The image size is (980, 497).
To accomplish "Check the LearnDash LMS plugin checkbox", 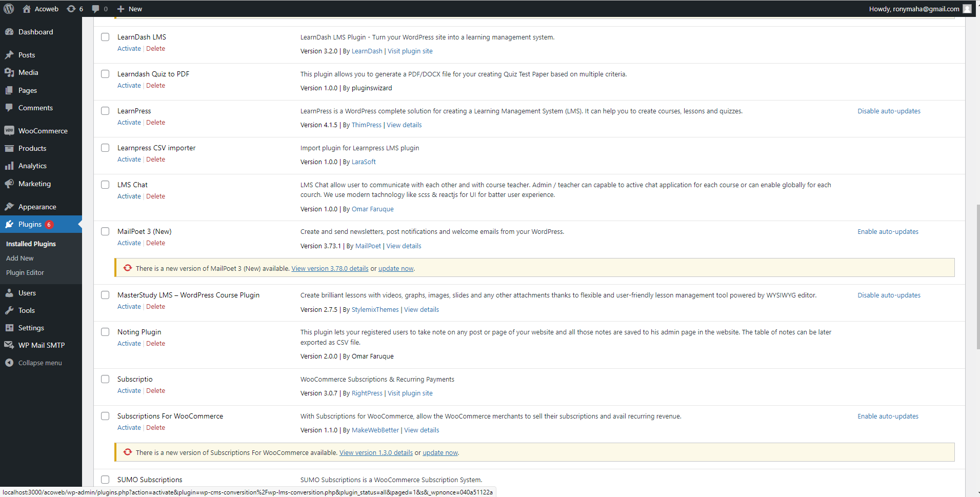I will (105, 37).
